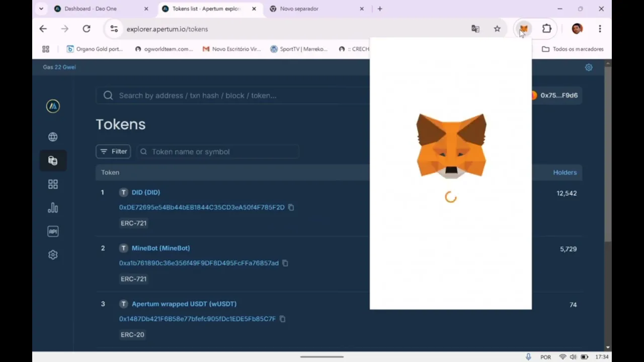This screenshot has height=362, width=644.
Task: Open the Chrome three-dot menu
Action: 600,29
